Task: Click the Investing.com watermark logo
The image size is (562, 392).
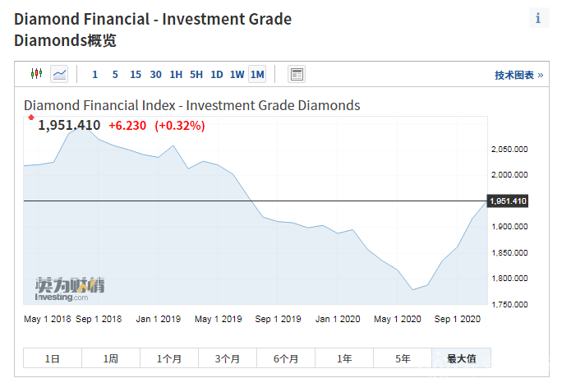Action: (x=70, y=288)
